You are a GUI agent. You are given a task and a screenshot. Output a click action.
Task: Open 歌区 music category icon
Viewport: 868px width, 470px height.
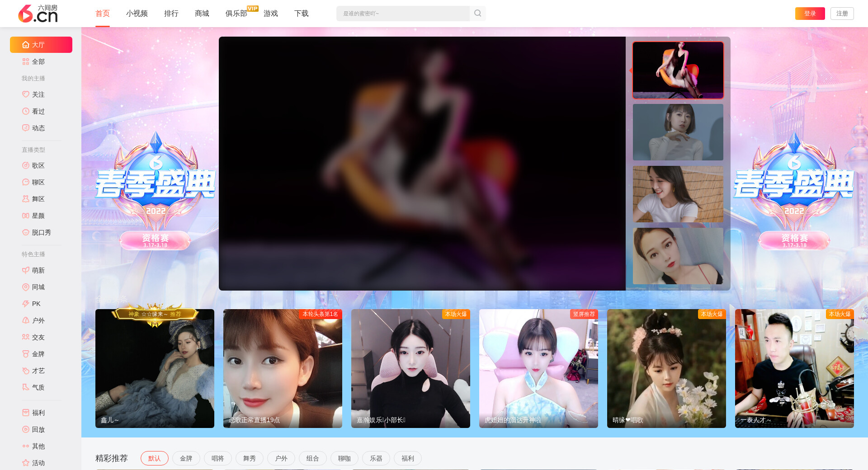coord(26,165)
